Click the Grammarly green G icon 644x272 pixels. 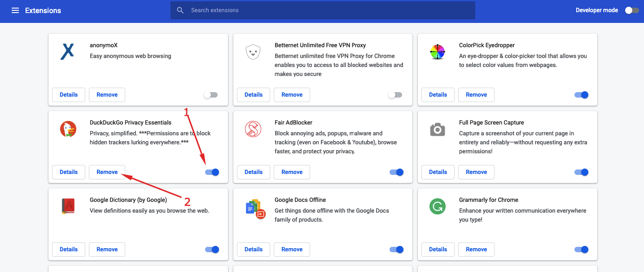(x=437, y=206)
